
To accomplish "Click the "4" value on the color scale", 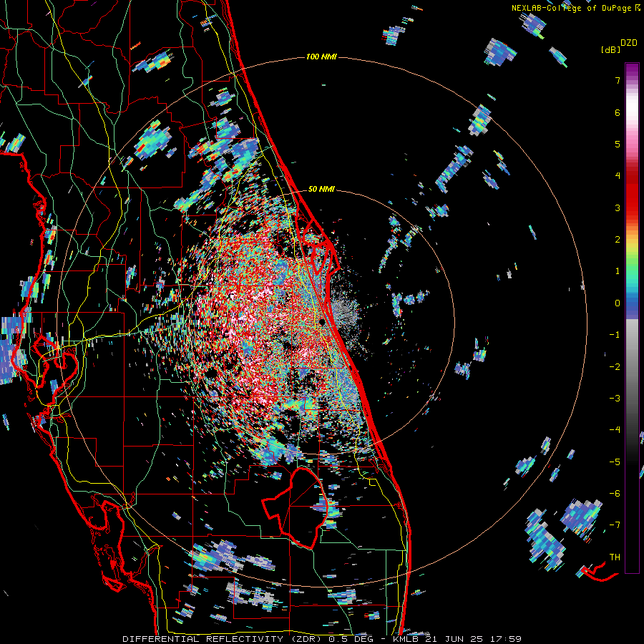I will click(x=618, y=176).
